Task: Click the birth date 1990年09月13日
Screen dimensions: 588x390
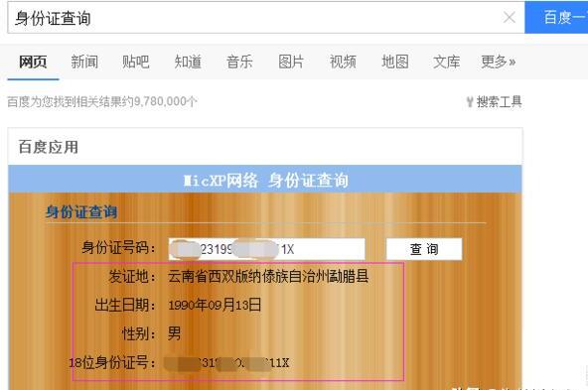Action: (x=215, y=305)
